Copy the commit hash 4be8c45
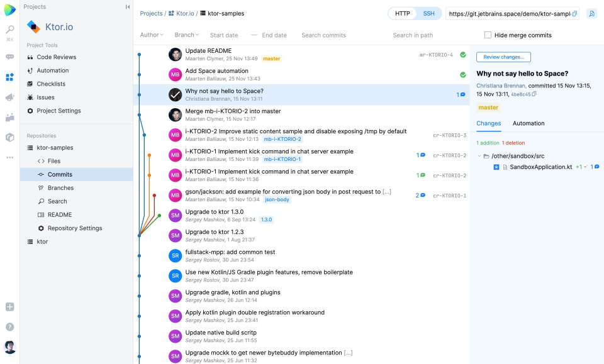This screenshot has width=604, height=364. (x=534, y=94)
